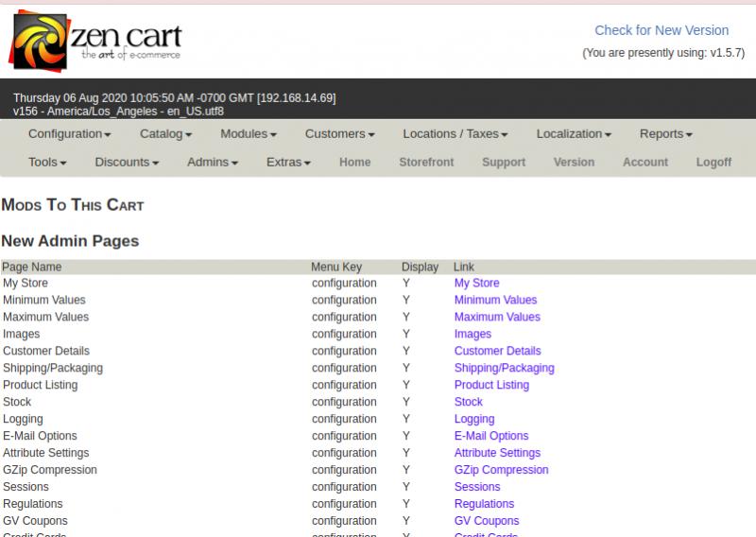Viewport: 756px width, 537px height.
Task: Expand the Discounts dropdown menu
Action: point(127,162)
